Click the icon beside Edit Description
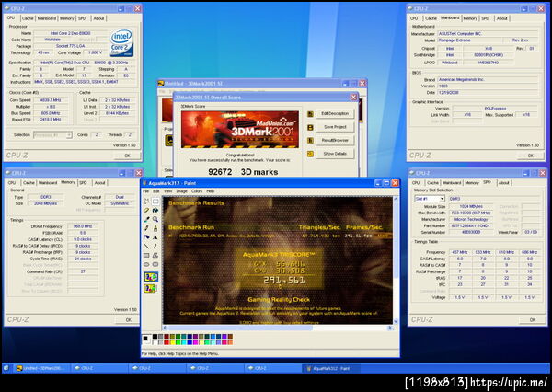This screenshot has height=392, width=552. click(310, 114)
